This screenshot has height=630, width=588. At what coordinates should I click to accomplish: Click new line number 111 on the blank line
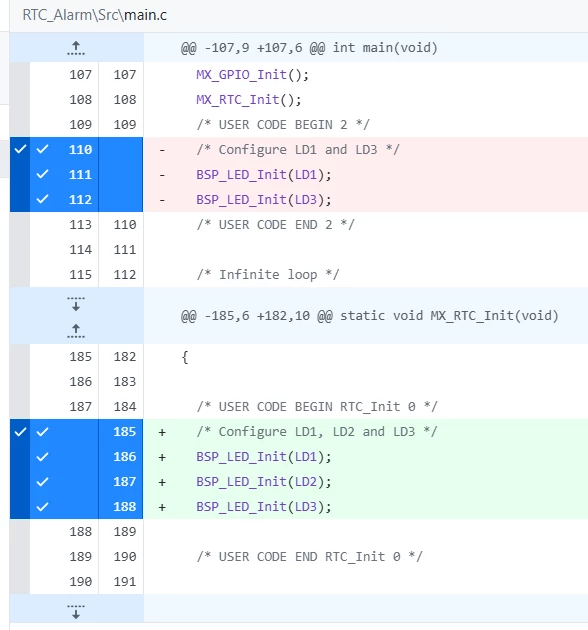pyautogui.click(x=125, y=250)
